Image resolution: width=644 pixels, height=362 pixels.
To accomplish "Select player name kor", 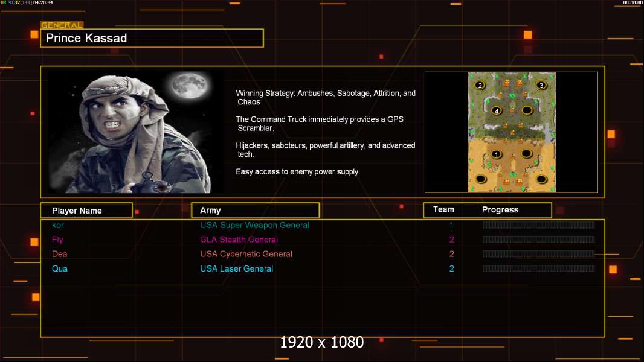I will (x=58, y=225).
